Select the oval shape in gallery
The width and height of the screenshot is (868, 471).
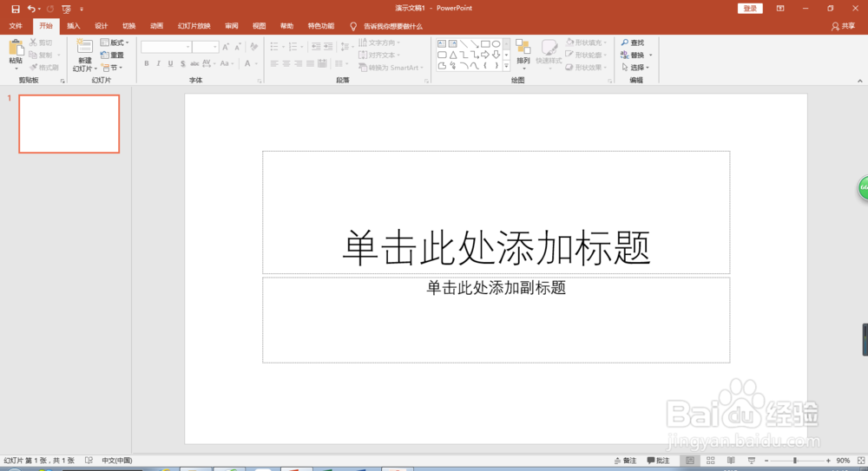(x=496, y=43)
